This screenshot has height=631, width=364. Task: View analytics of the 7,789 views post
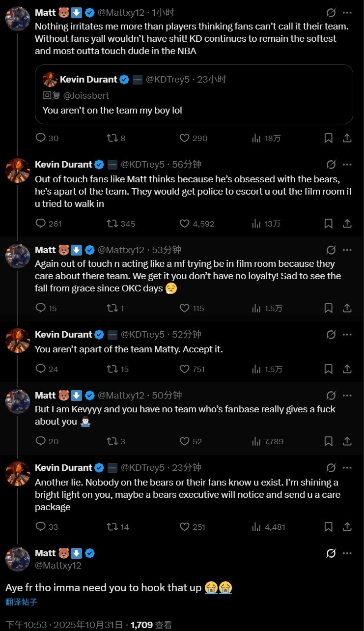point(256,441)
